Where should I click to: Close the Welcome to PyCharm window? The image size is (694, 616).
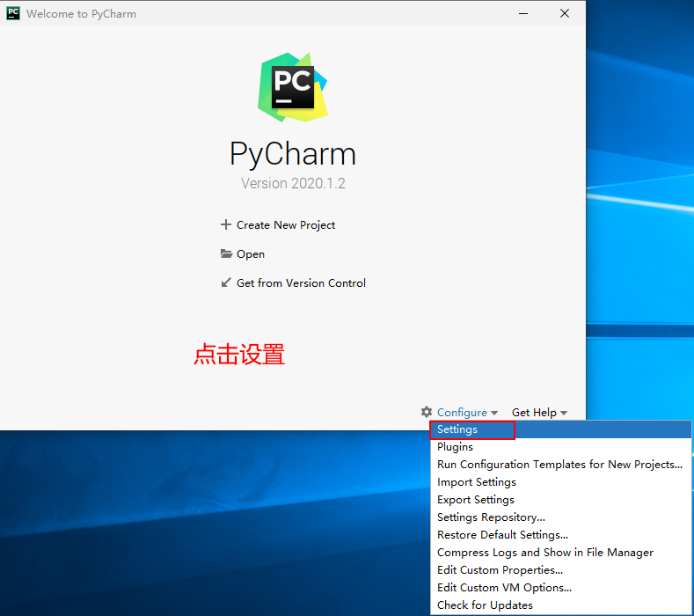[x=565, y=13]
